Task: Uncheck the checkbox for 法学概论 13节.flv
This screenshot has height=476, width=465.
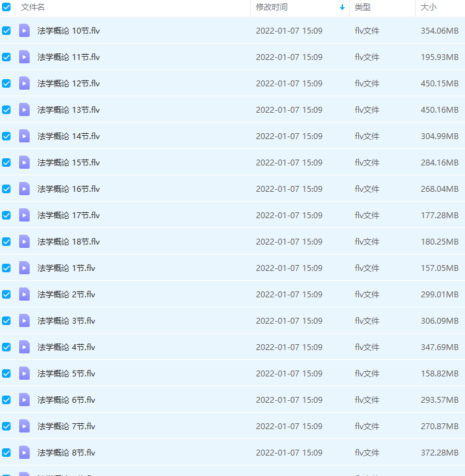Action: [7, 110]
